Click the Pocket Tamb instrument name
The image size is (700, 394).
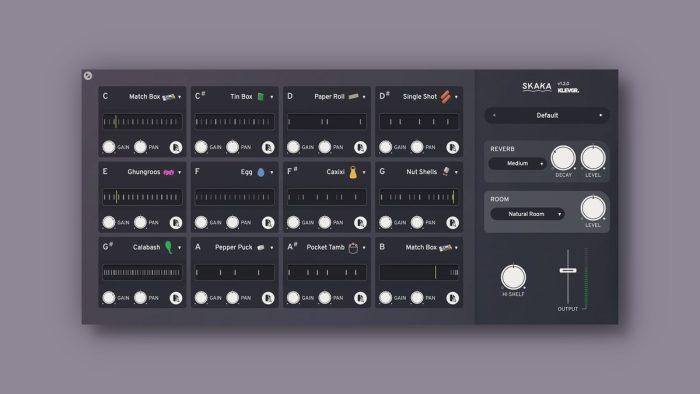tap(325, 247)
